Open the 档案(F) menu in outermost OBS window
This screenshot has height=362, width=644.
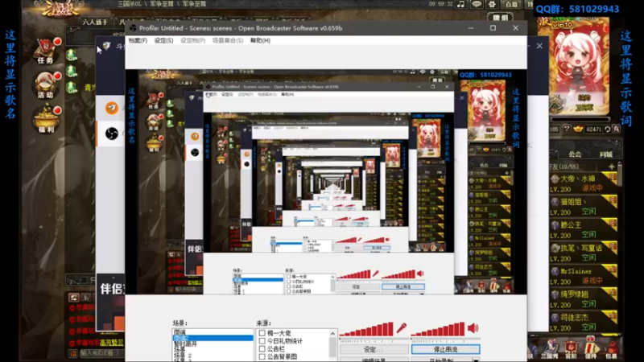click(x=138, y=41)
